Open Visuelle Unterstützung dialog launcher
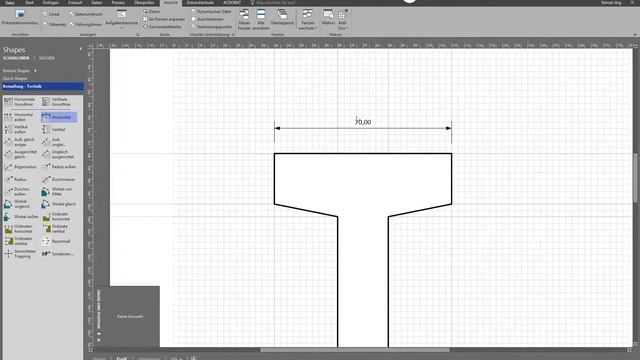 point(233,35)
